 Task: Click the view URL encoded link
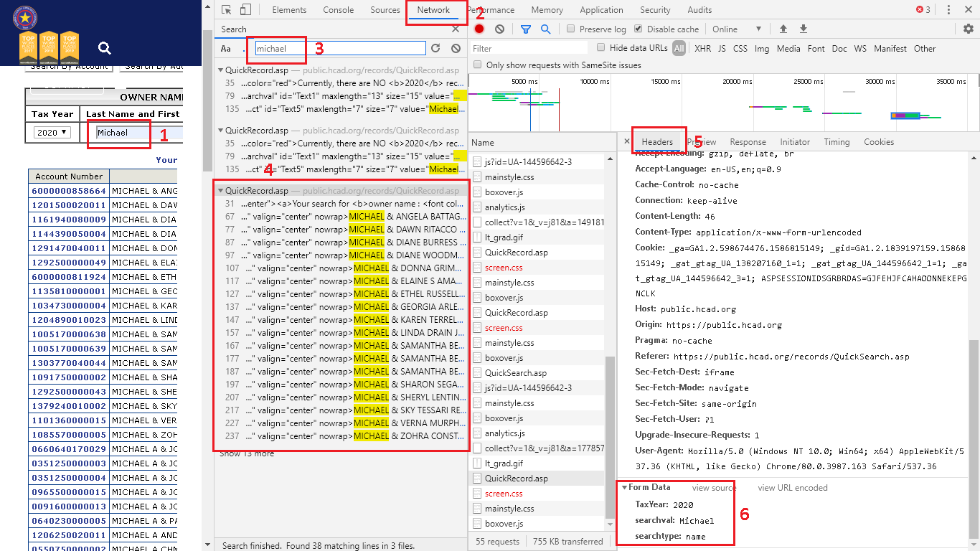(793, 488)
